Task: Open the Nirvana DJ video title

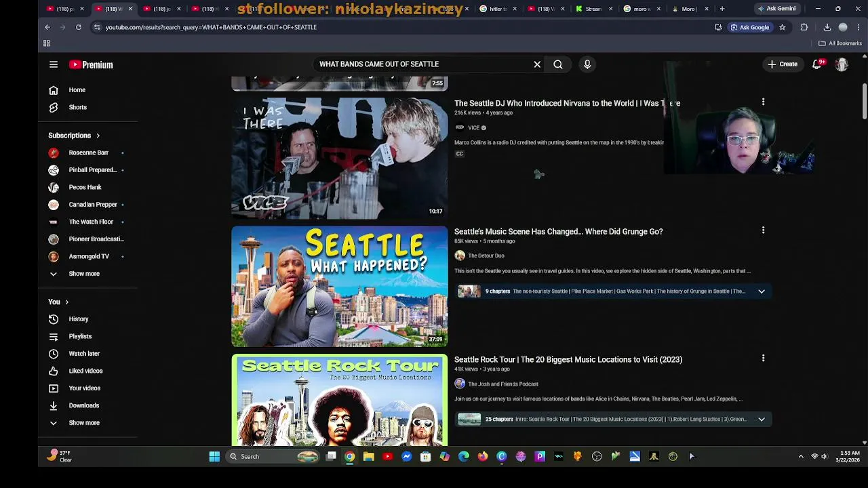Action: coord(567,104)
